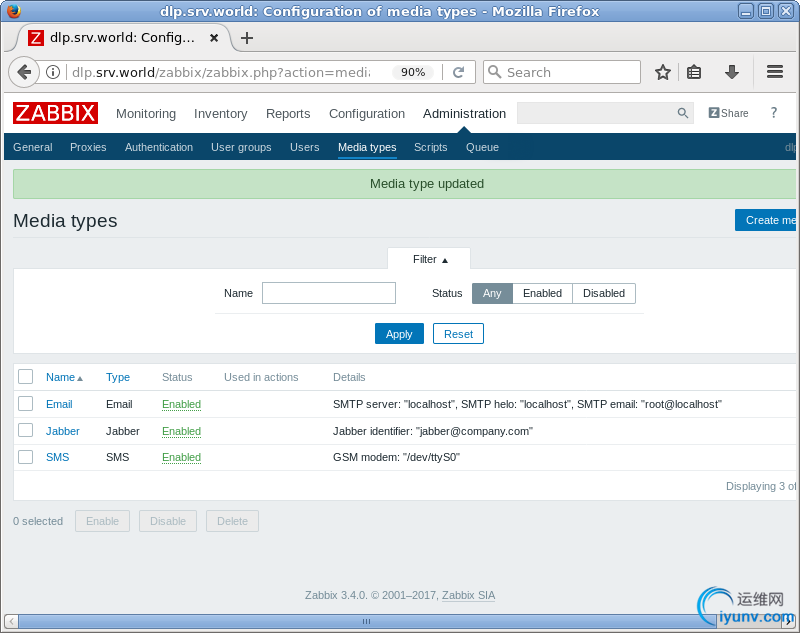
Task: Go to the User groups submenu
Action: (241, 147)
